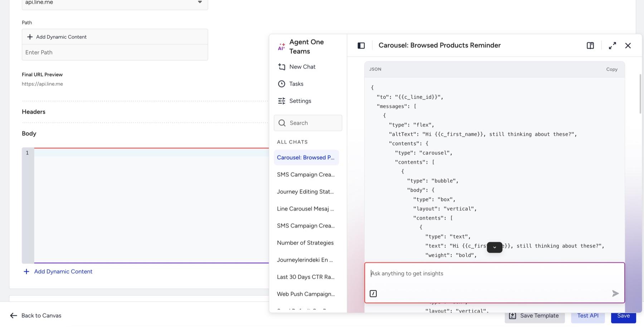644x327 pixels.
Task: Start a New Chat
Action: 297,67
